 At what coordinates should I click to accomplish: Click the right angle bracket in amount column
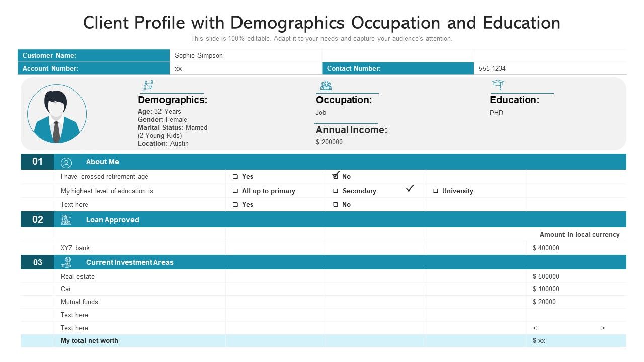(x=603, y=328)
